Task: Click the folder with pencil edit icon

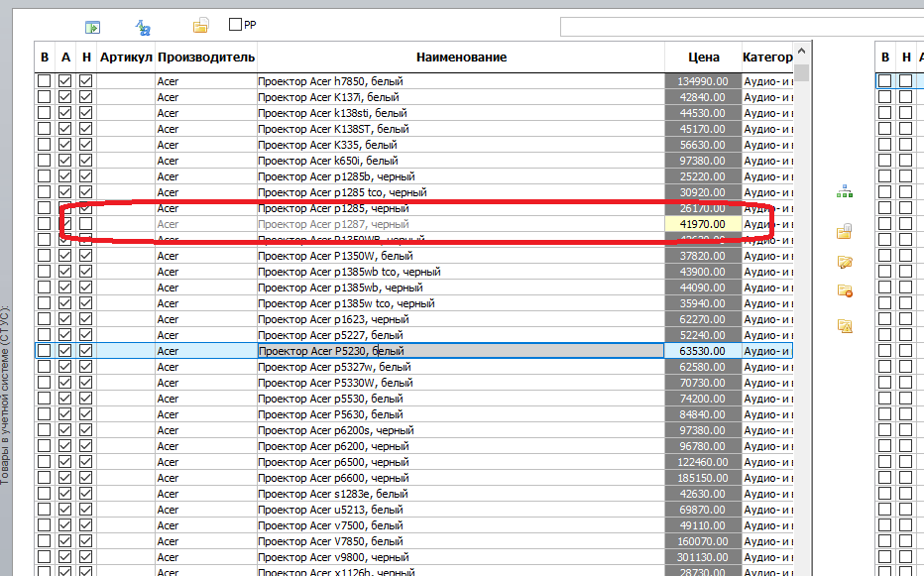Action: tap(845, 262)
